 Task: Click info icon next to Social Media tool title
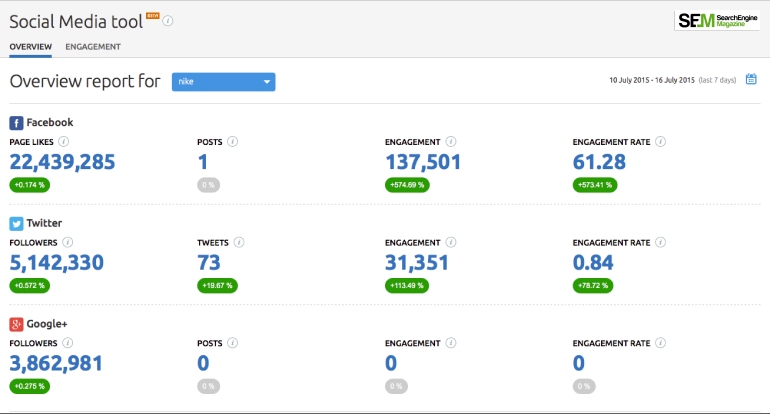click(x=167, y=21)
